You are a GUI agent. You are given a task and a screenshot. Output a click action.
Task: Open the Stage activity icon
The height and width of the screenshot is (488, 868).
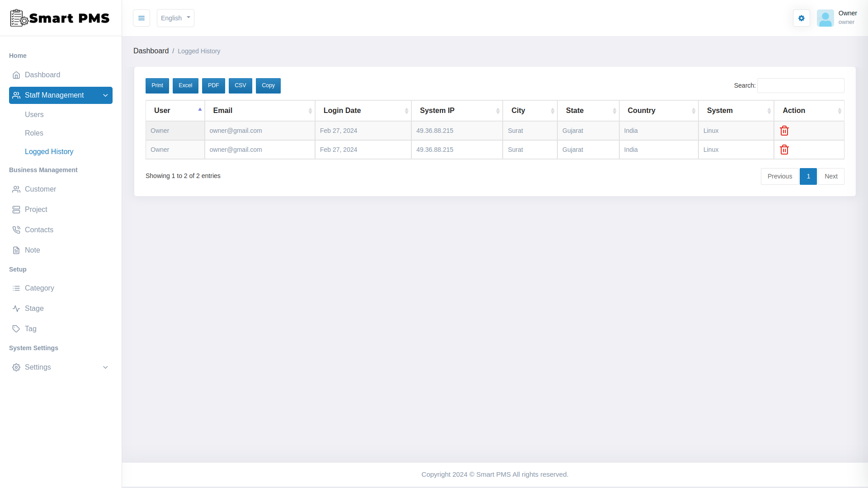(x=16, y=308)
